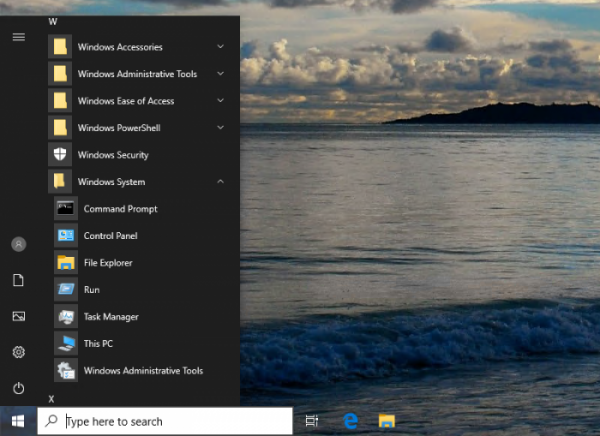Open the Power options icon
This screenshot has width=600, height=436.
18,388
